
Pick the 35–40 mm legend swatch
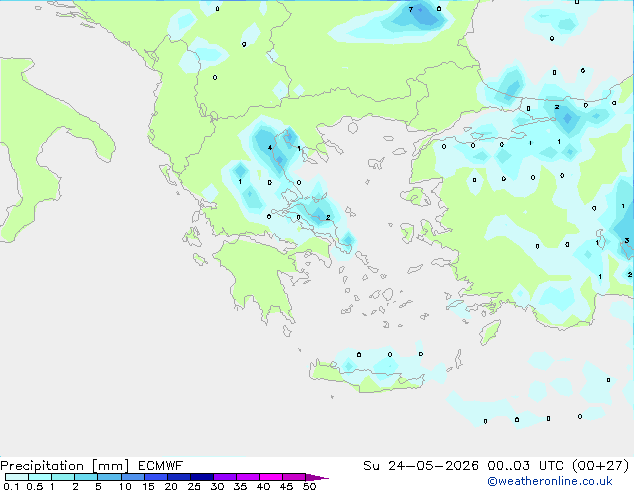point(247,477)
